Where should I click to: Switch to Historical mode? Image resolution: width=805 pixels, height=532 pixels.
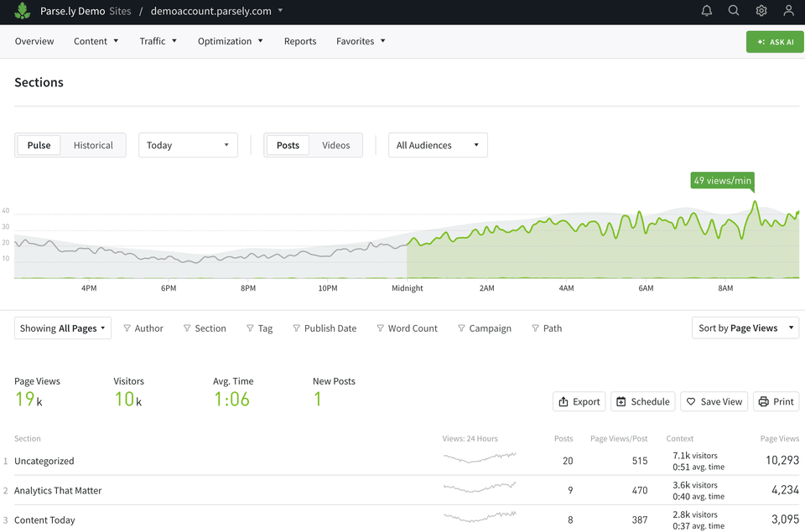(x=93, y=145)
